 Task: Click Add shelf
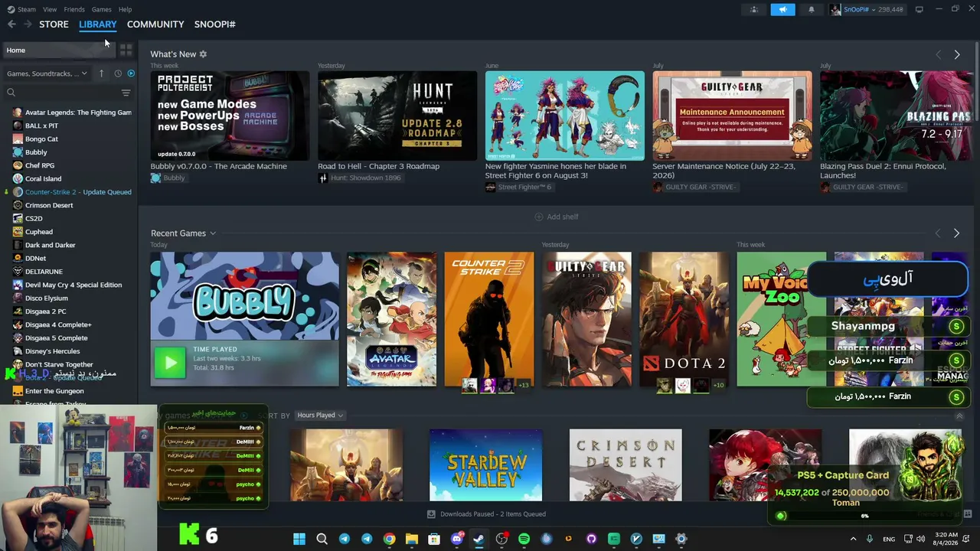pos(557,217)
